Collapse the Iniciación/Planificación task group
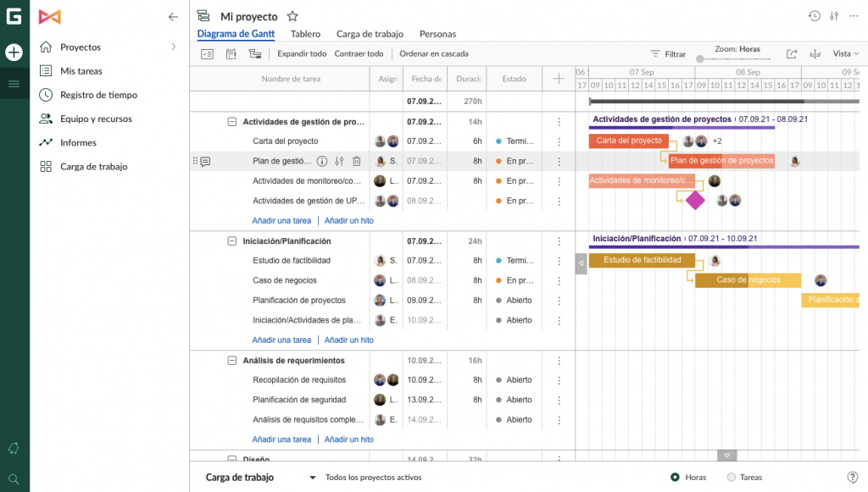Screen dimensions: 868x492 pyautogui.click(x=231, y=240)
